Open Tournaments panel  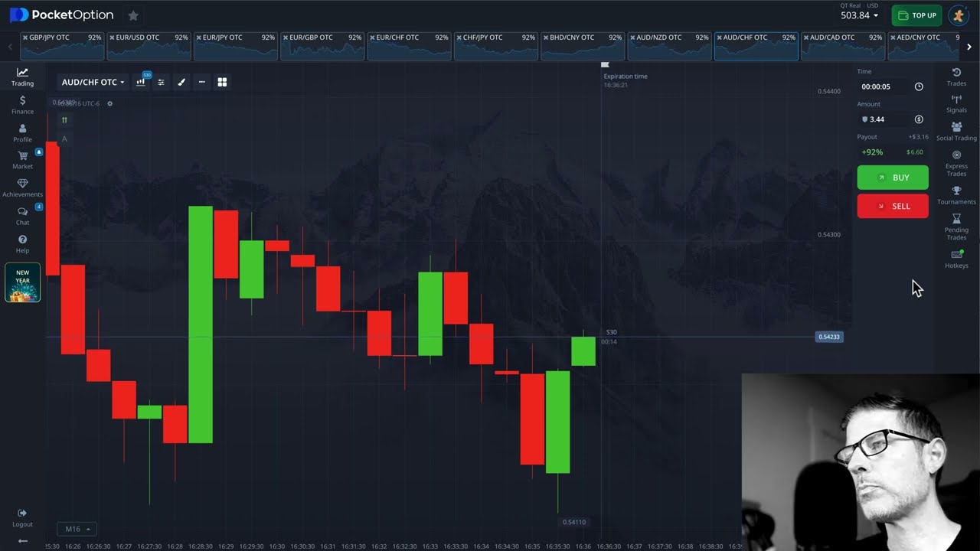point(956,196)
